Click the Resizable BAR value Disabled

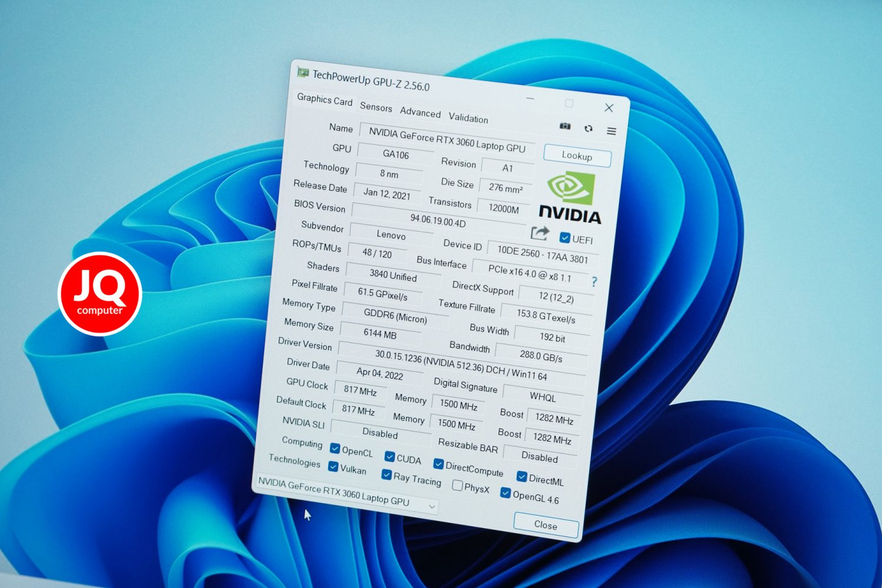[540, 457]
